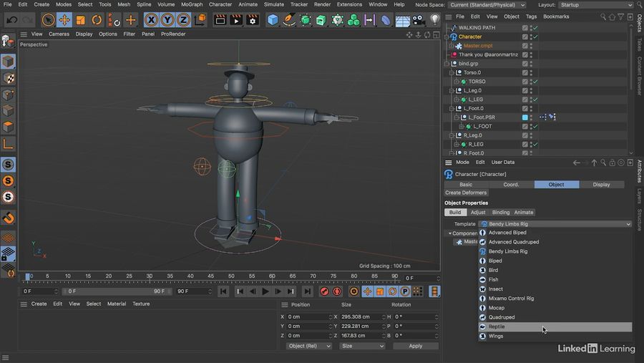Jump to the timeline start
Viewport: 644px width, 363px height.
[224, 291]
